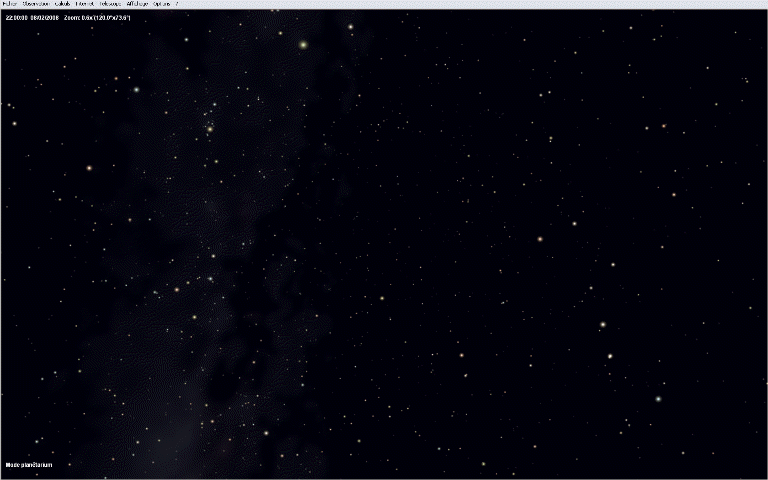
Task: Open the Calculs menu
Action: click(x=63, y=4)
